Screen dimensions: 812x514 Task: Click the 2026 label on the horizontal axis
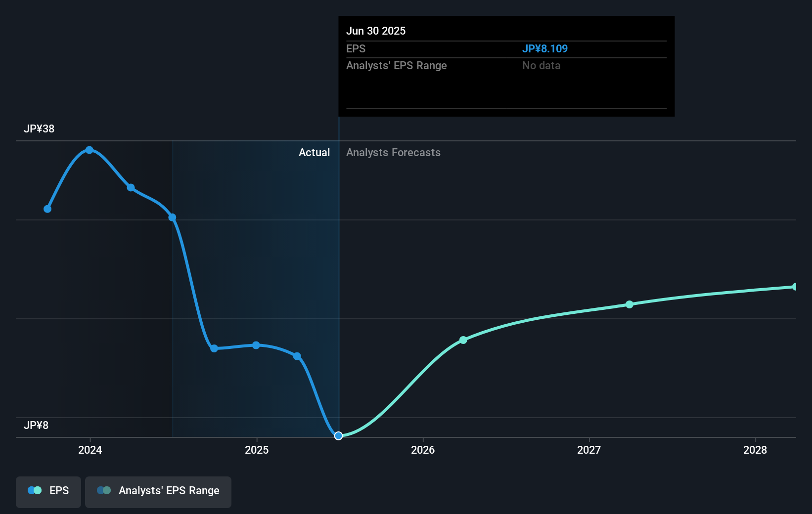423,450
